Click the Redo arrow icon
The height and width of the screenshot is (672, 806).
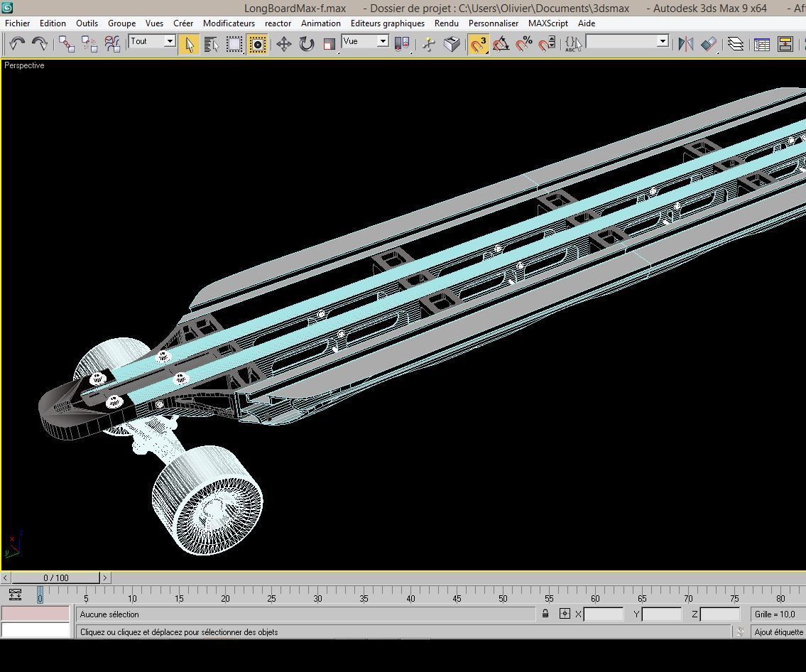[40, 44]
